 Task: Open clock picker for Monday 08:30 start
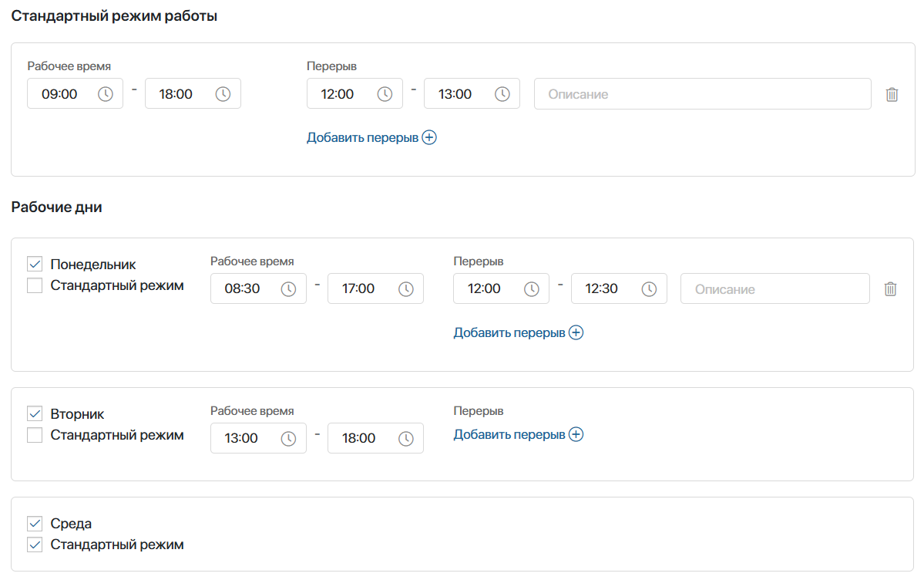pos(288,289)
